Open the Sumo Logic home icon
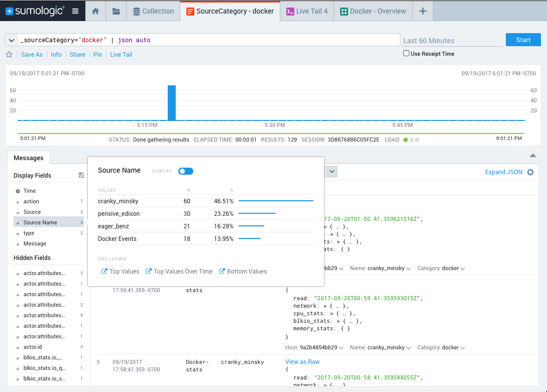Image resolution: width=547 pixels, height=392 pixels. pos(95,11)
